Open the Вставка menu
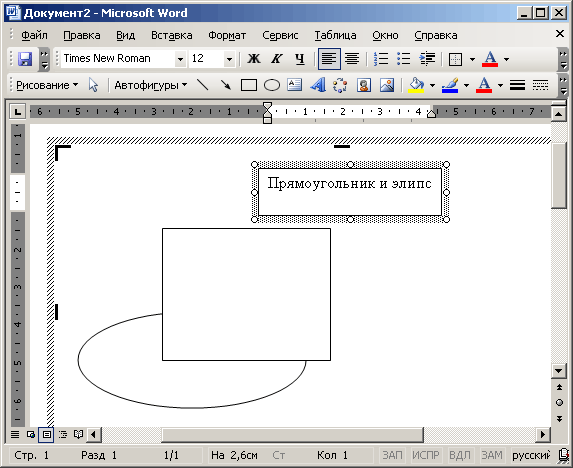Image resolution: width=573 pixels, height=468 pixels. point(172,35)
